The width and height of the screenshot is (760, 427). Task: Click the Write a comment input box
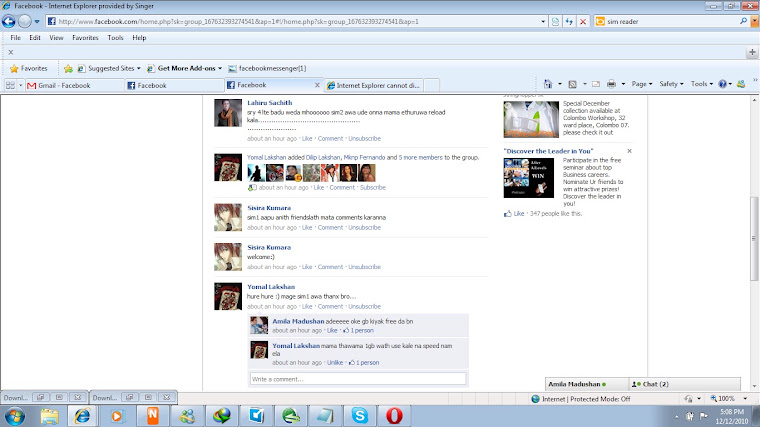[358, 379]
